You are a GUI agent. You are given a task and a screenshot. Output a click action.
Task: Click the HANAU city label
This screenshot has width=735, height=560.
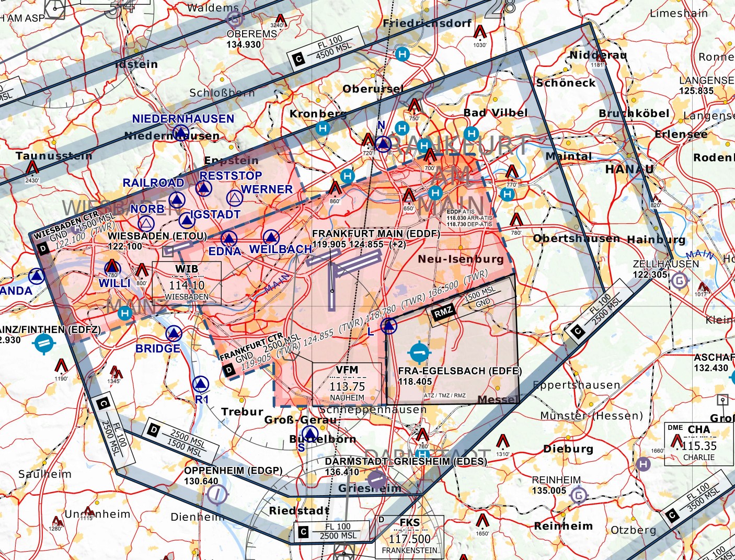(x=629, y=169)
